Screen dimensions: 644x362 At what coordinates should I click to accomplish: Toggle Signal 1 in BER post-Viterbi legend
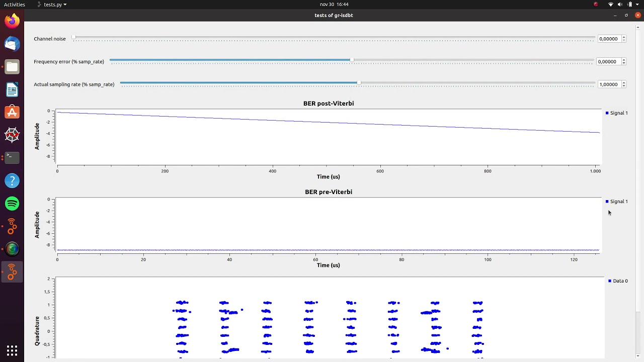[617, 113]
